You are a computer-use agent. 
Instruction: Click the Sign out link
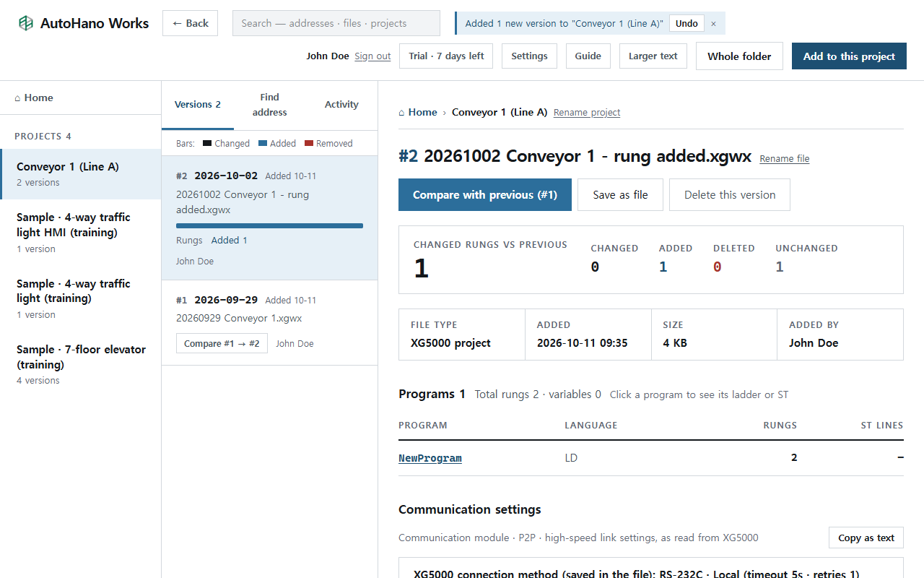(372, 56)
